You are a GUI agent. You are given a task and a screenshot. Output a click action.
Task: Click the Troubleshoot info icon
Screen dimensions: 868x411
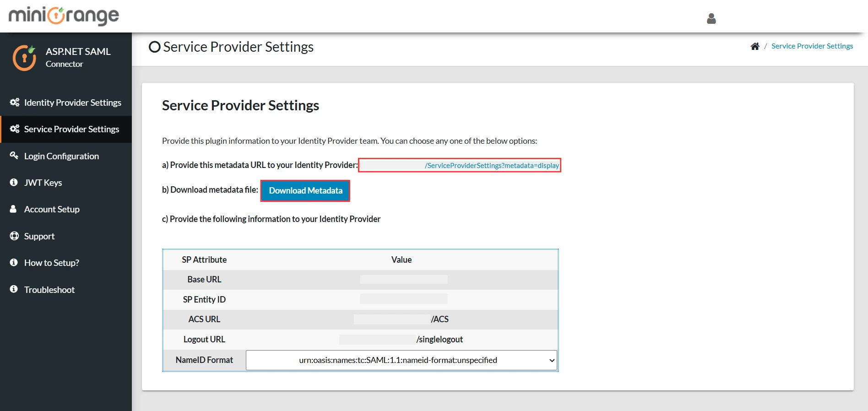[14, 289]
